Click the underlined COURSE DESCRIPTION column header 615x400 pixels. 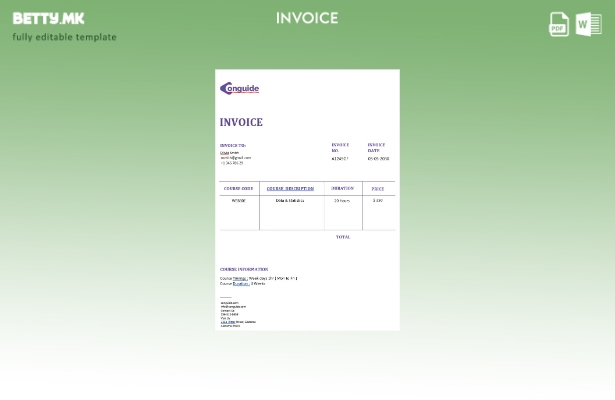coord(290,188)
